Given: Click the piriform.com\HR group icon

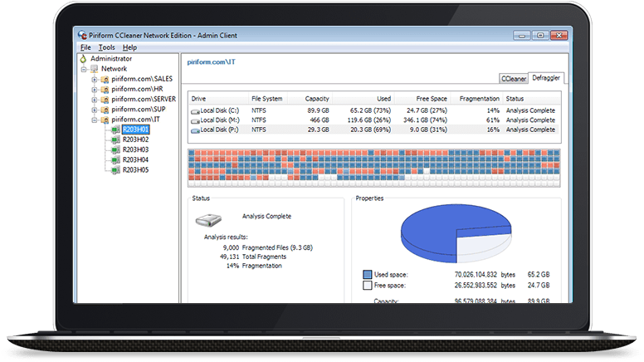Looking at the screenshot, I should click(105, 89).
